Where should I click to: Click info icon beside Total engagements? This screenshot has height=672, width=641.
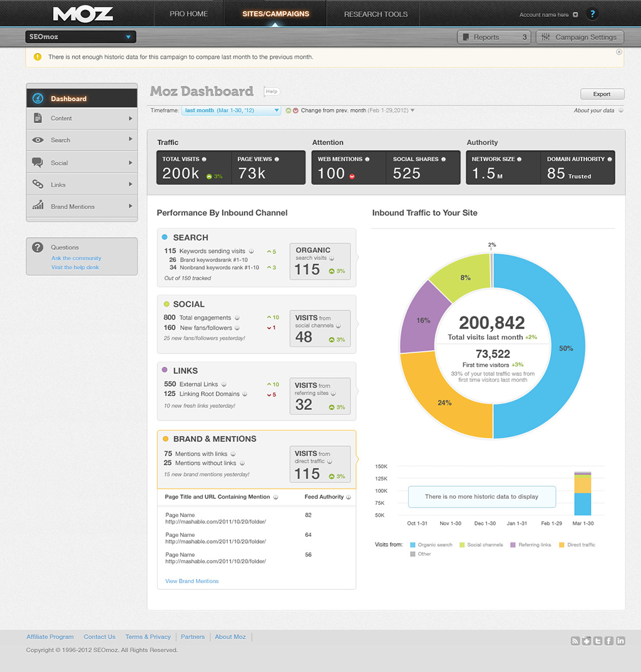[x=237, y=318]
